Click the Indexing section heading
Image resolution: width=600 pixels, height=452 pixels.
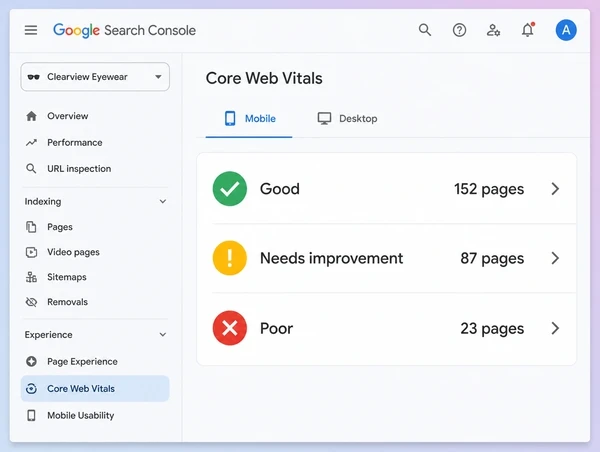point(43,201)
